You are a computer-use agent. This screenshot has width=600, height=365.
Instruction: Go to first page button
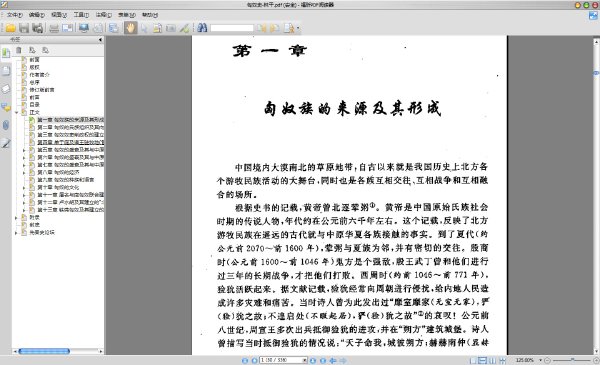(245, 360)
